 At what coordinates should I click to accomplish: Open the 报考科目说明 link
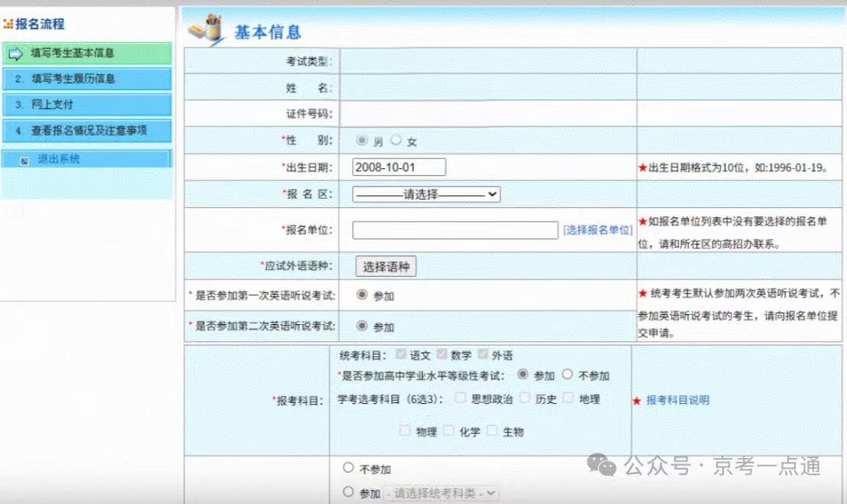coord(678,399)
